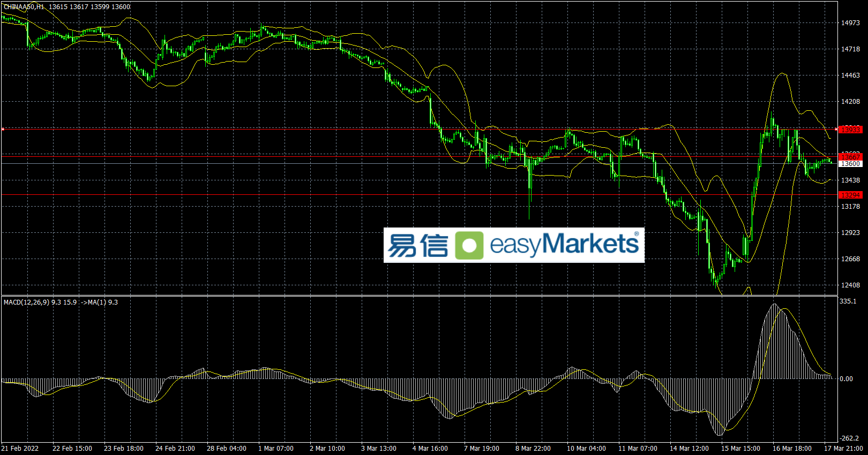Click the 13438 price axis label
The image size is (868, 455).
[850, 180]
